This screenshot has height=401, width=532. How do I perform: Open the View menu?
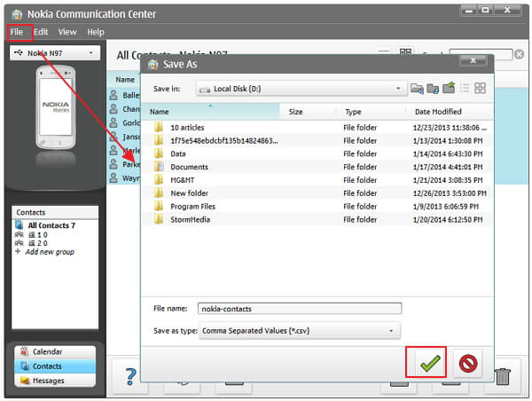pyautogui.click(x=67, y=32)
